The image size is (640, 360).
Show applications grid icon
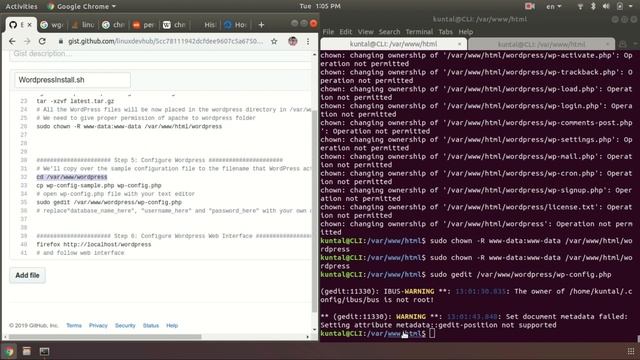click(x=631, y=351)
